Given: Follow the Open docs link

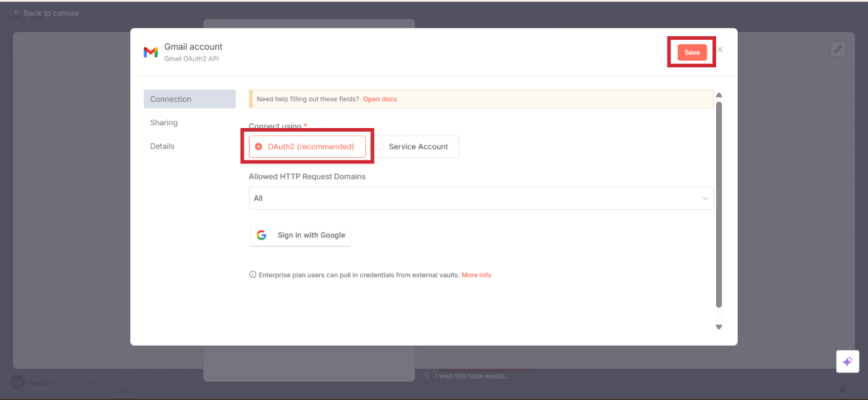Looking at the screenshot, I should pyautogui.click(x=380, y=99).
